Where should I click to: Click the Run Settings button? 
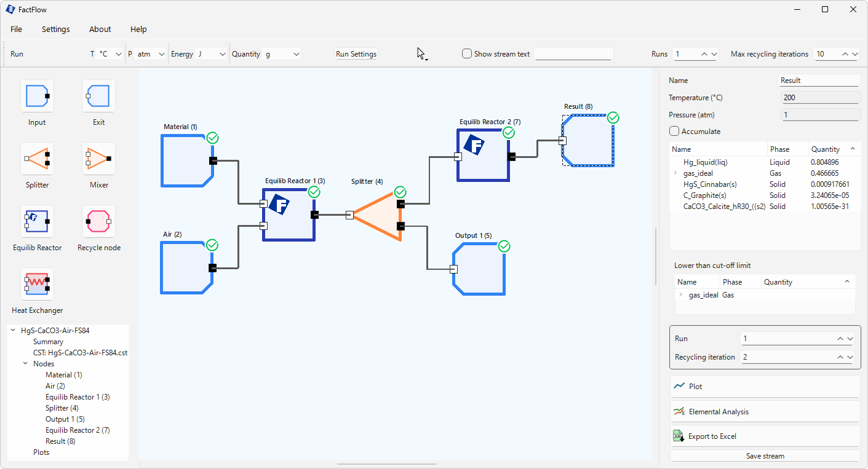point(356,54)
